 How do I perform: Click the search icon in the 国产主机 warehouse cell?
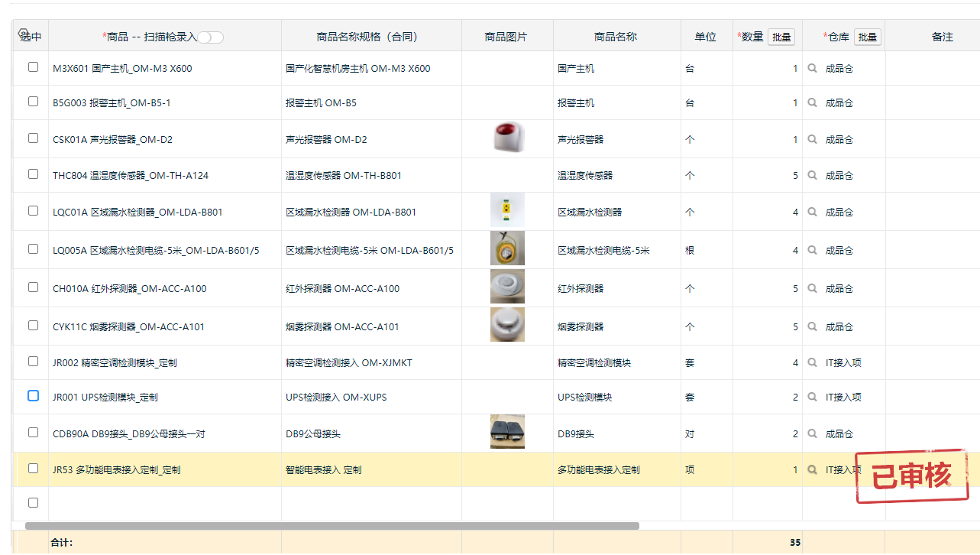813,68
